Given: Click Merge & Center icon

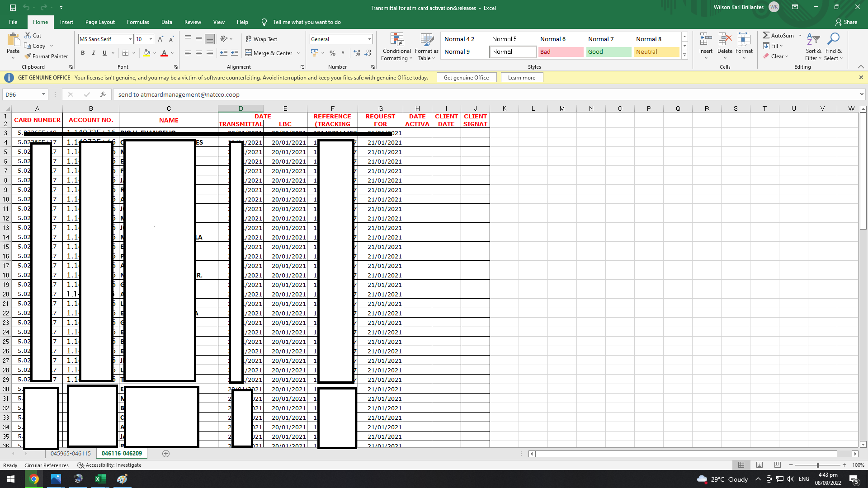Looking at the screenshot, I should click(x=249, y=53).
